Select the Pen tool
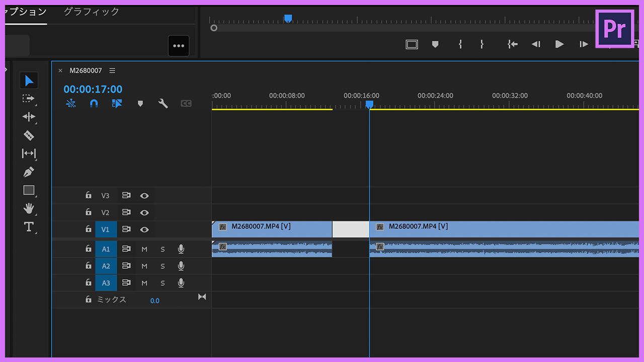 [x=29, y=172]
